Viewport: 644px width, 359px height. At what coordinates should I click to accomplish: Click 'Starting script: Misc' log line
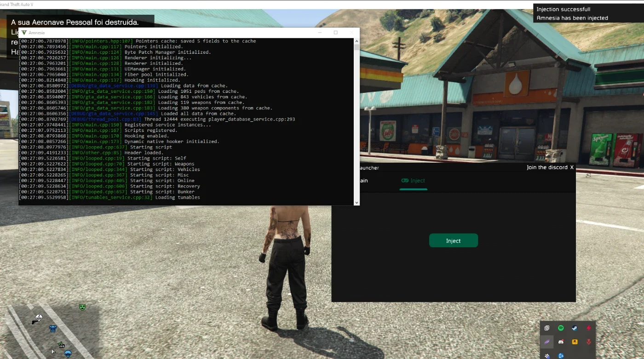[104, 175]
